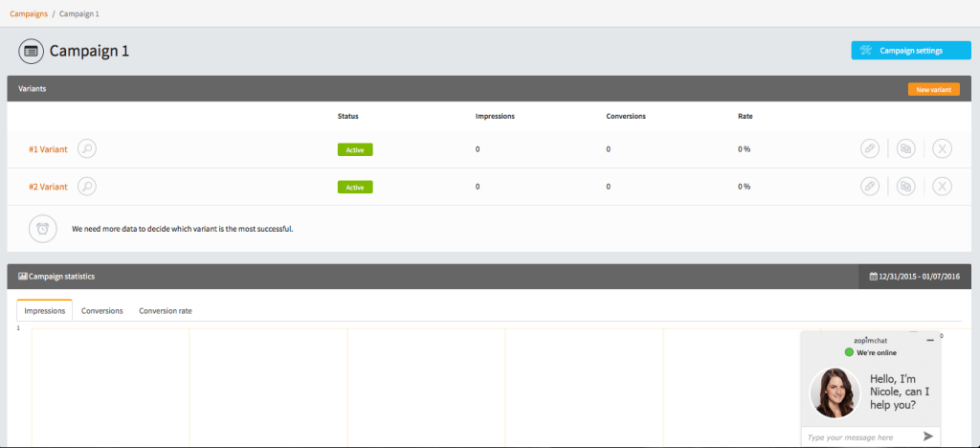Viewport: 980px width, 448px height.
Task: Create a New variant
Action: (x=933, y=89)
